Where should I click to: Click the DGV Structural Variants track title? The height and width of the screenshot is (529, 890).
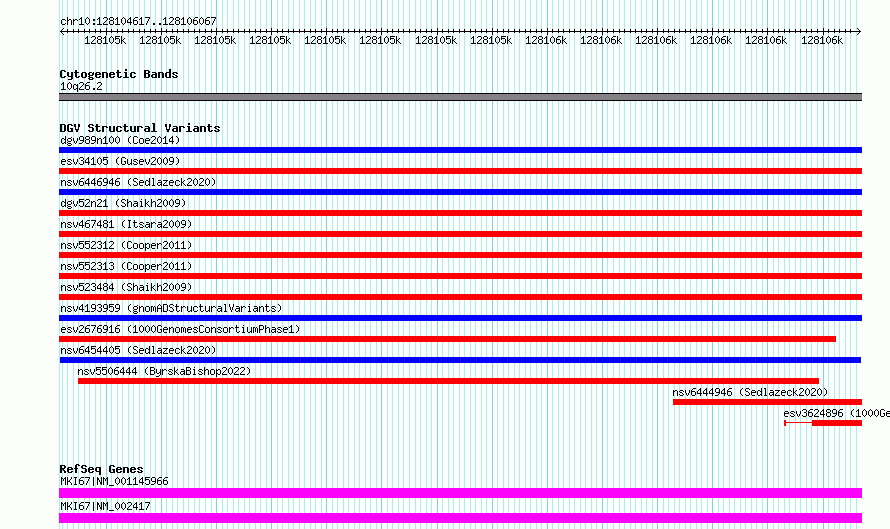tap(140, 128)
